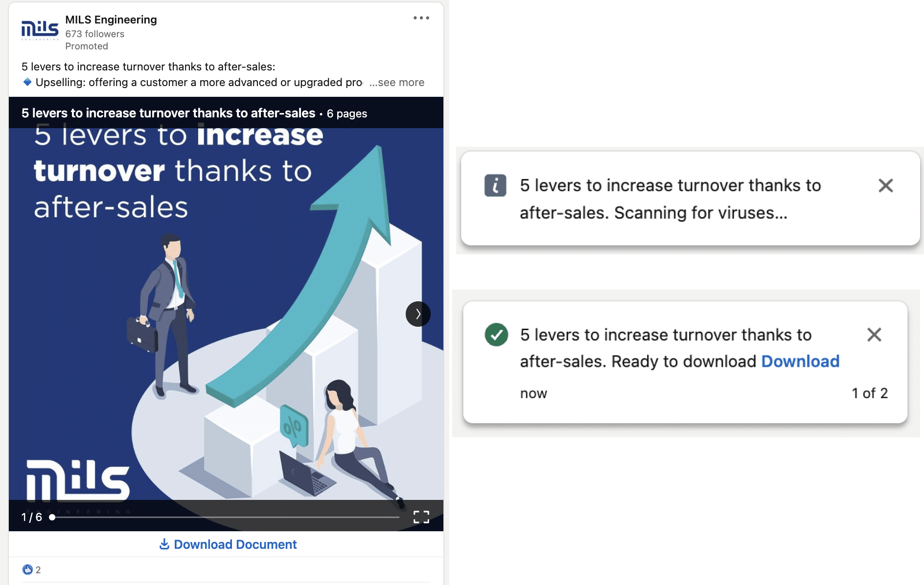Click the Promoted label under the company name
924x585 pixels.
(87, 46)
